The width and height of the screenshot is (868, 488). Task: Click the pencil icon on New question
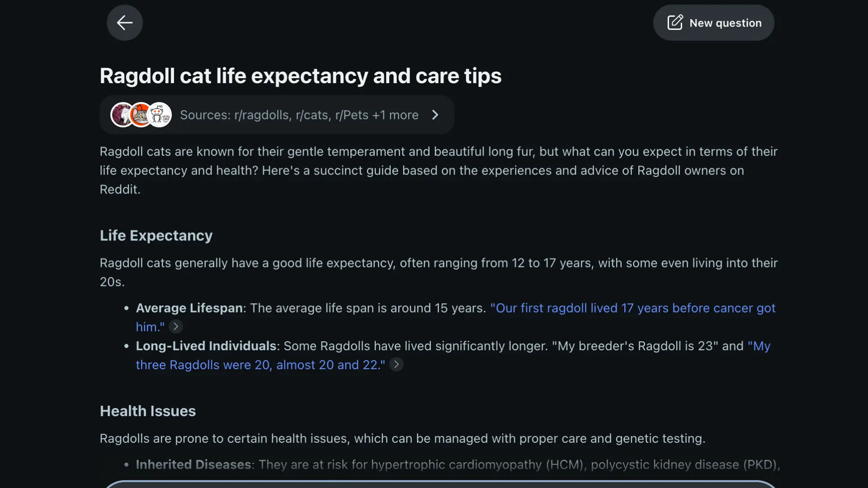click(675, 22)
